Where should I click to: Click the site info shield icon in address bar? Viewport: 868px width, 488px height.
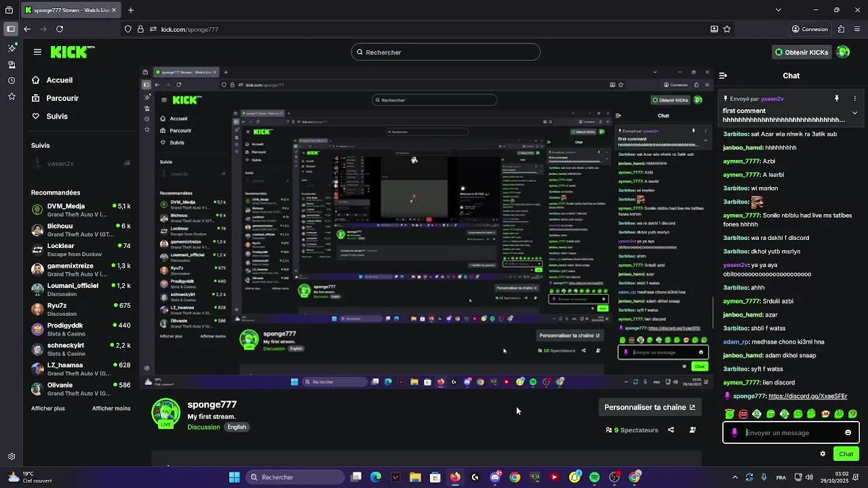127,29
